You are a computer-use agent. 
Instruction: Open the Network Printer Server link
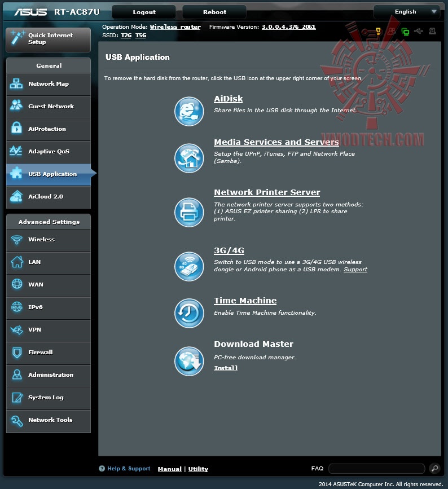[267, 192]
